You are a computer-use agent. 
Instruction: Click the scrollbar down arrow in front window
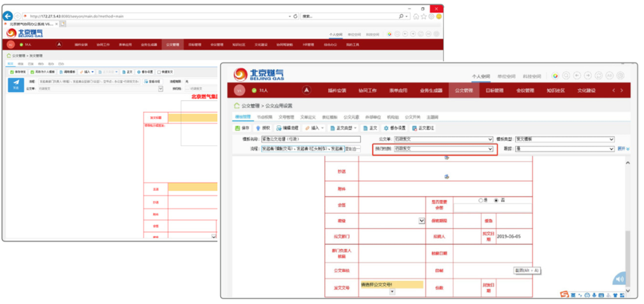(627, 291)
